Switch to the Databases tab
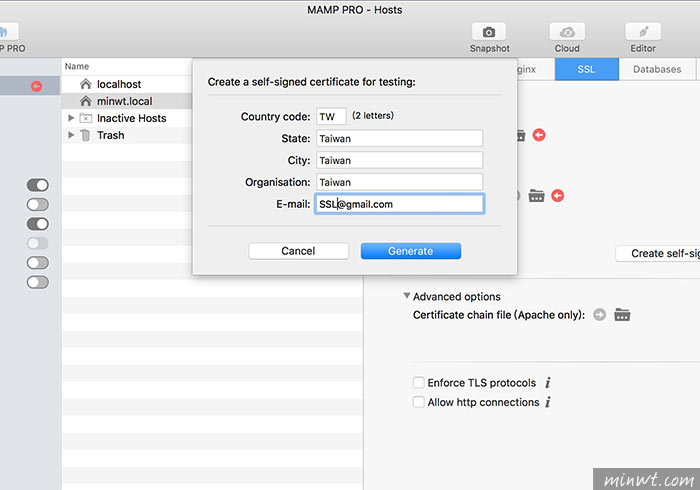Image resolution: width=700 pixels, height=490 pixels. tap(657, 69)
